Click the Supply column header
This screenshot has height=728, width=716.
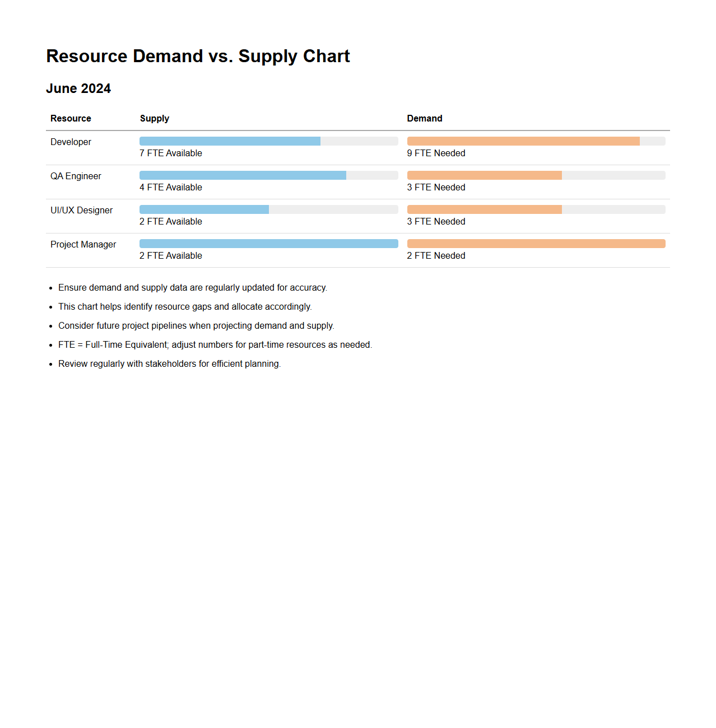pos(155,119)
